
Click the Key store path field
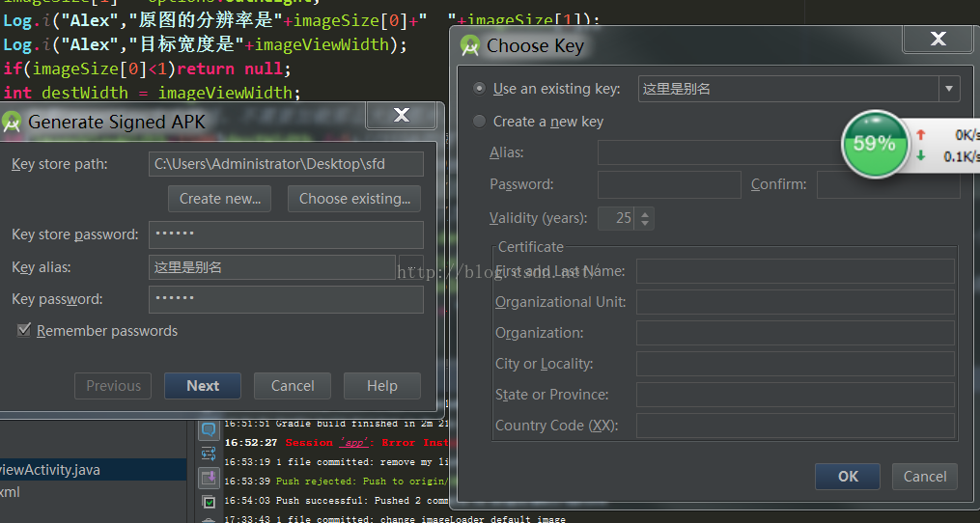(x=286, y=164)
